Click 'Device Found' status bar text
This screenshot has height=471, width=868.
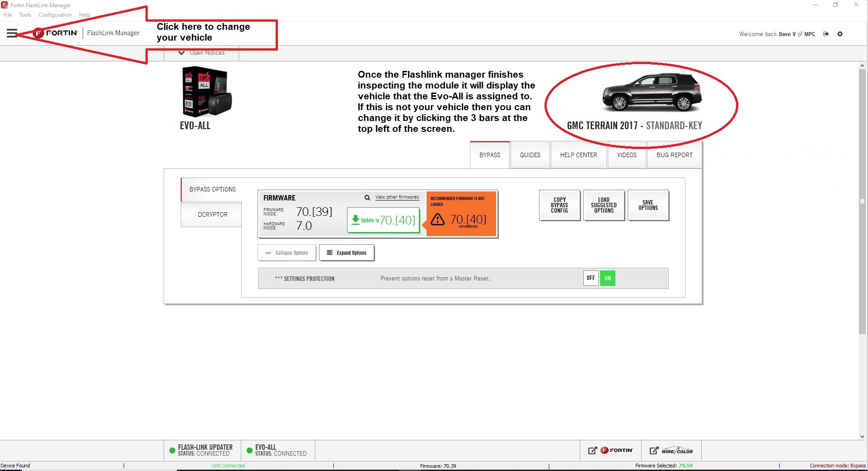click(15, 466)
